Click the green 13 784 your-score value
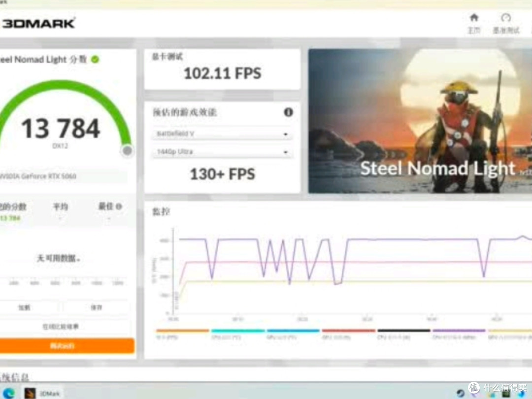This screenshot has width=532, height=399. pos(10,218)
